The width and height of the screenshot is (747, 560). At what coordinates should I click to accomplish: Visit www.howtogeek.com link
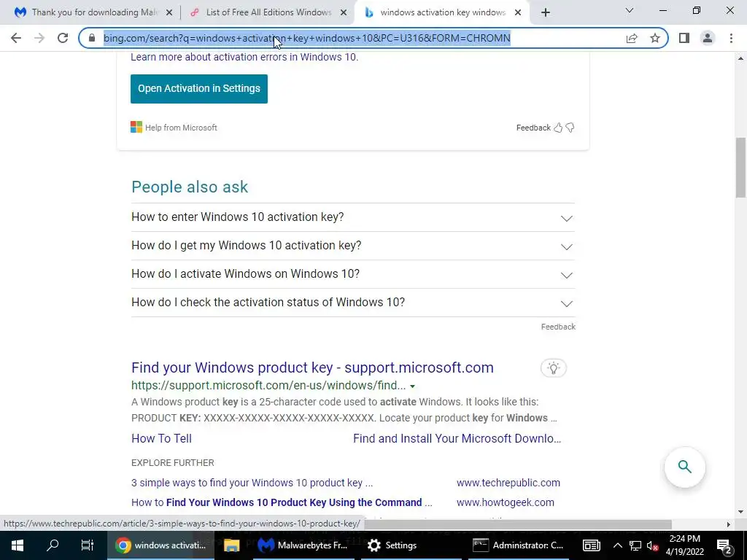(505, 502)
